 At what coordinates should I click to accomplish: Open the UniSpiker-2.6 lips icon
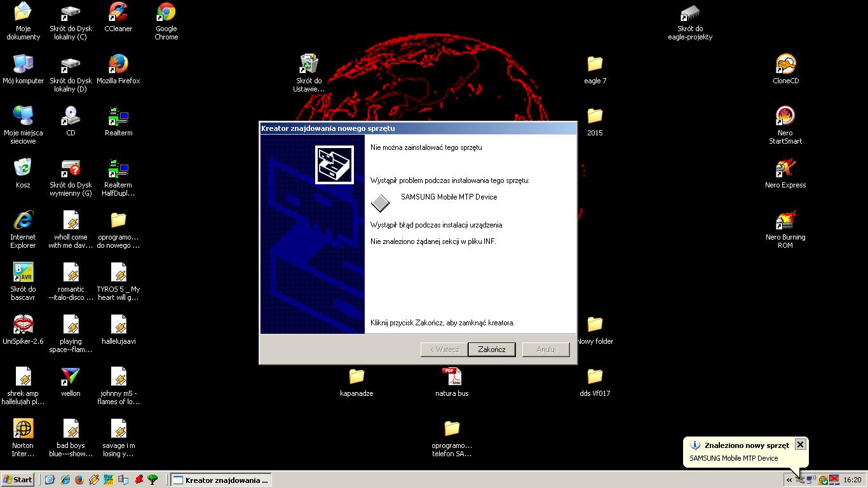coord(23,330)
